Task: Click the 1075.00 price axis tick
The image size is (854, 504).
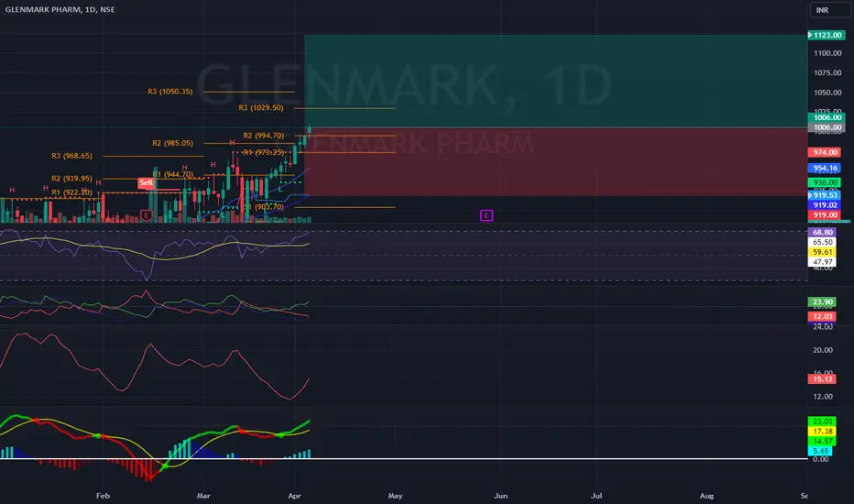Action: (827, 72)
